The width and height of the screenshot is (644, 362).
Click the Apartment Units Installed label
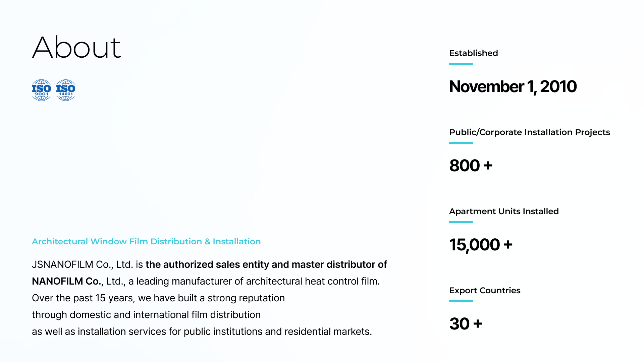click(x=504, y=211)
